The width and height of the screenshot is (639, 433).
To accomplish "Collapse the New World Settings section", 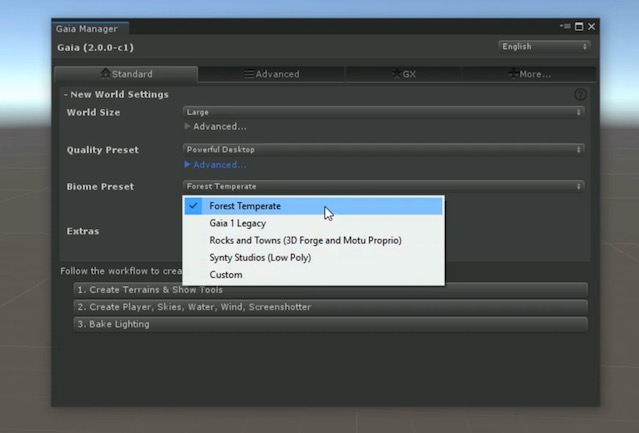I will [x=116, y=95].
